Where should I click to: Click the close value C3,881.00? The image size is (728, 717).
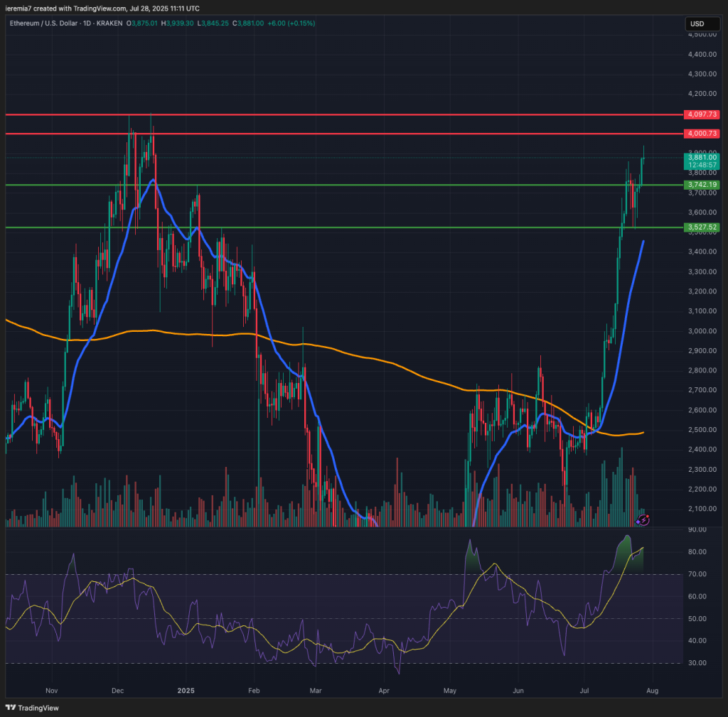pyautogui.click(x=248, y=23)
